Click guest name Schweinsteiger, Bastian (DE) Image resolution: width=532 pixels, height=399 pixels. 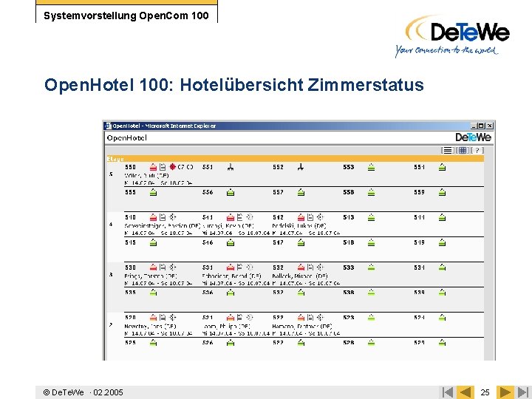tap(163, 225)
